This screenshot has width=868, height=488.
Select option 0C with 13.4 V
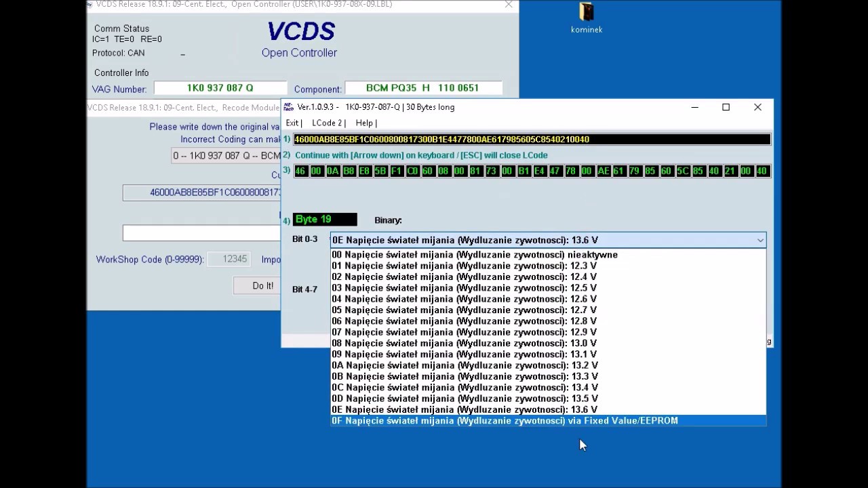tap(548, 388)
